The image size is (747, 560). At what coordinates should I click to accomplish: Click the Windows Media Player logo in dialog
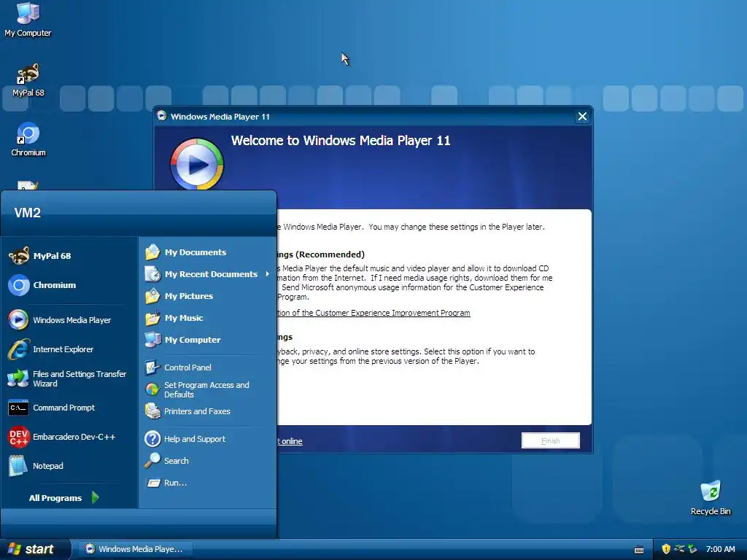click(x=197, y=164)
